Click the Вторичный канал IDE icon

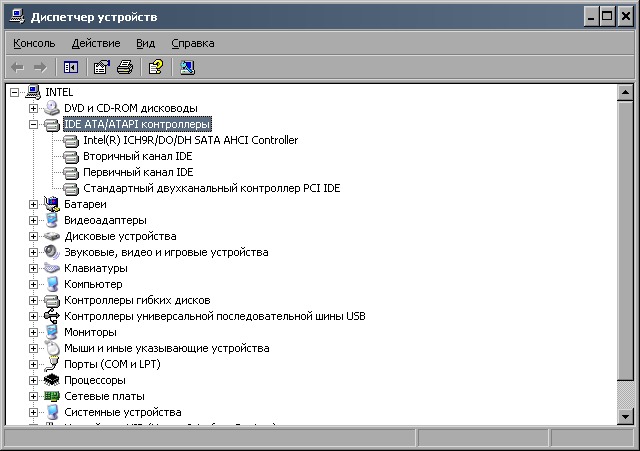[71, 156]
